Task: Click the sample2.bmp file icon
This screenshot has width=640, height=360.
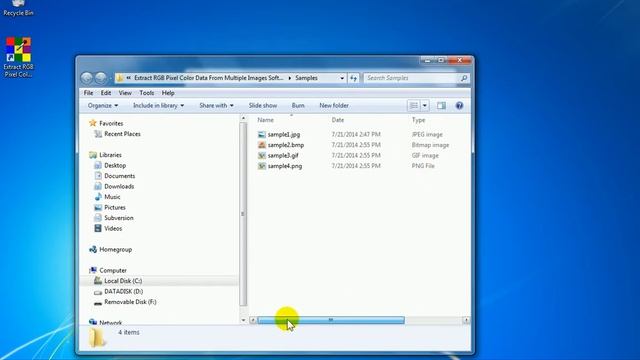Action: 262,145
